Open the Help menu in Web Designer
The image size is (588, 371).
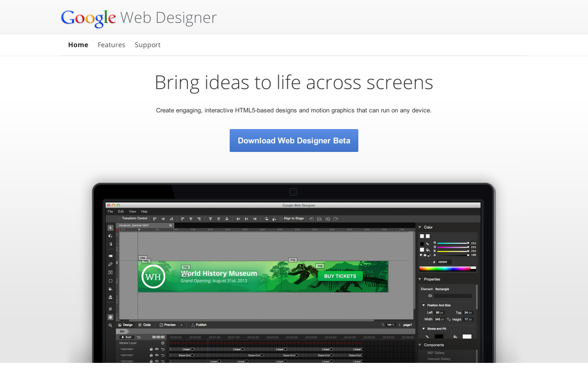(x=144, y=211)
